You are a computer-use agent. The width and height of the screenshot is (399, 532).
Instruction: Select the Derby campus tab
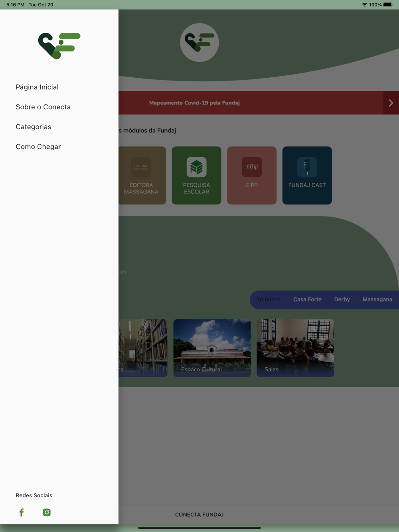point(342,299)
